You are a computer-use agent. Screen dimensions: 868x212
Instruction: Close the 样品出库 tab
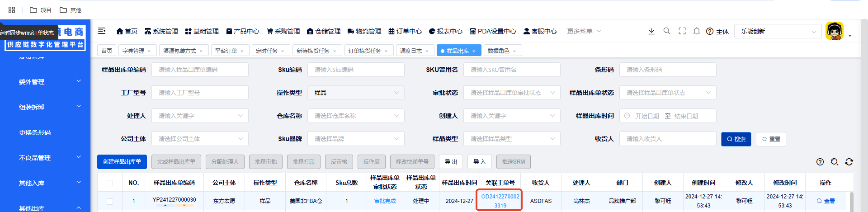[x=474, y=51]
